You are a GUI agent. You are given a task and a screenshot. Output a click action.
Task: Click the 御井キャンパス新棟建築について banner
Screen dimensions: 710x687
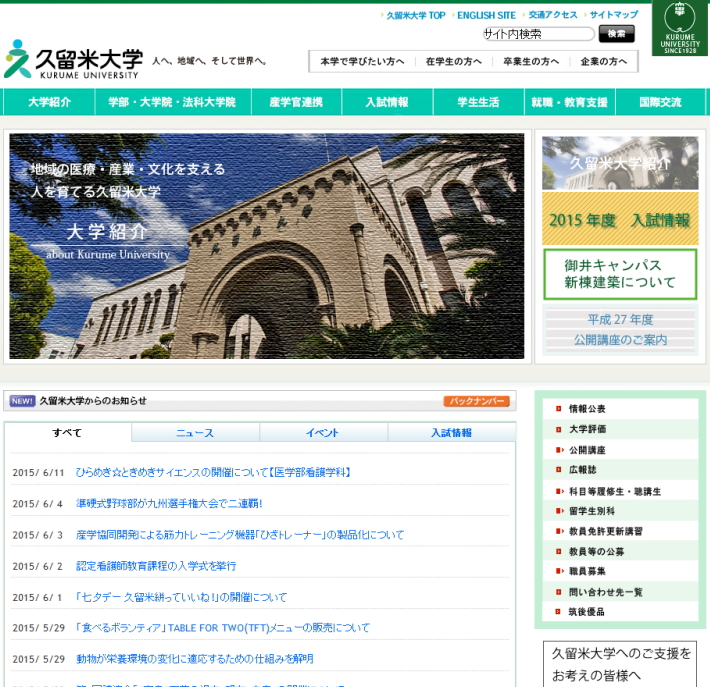[x=619, y=274]
